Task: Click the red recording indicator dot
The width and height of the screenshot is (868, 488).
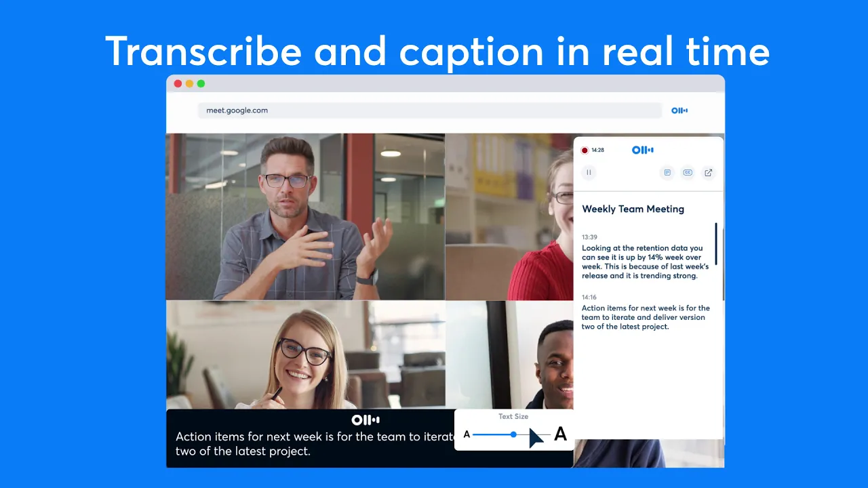Action: point(585,150)
